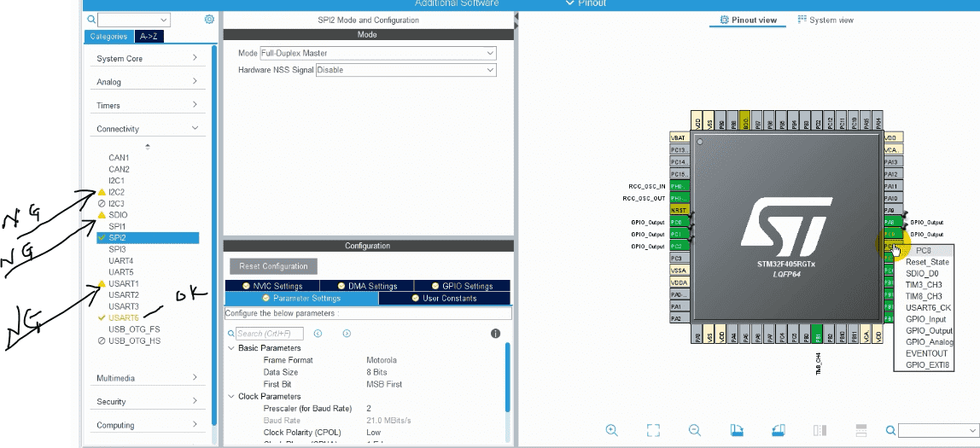Go to previous parameter search result

[x=318, y=334]
